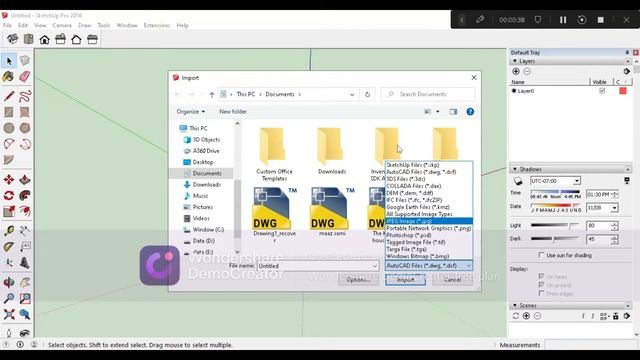The image size is (640, 360).
Task: Toggle the show shadows button
Action: click(518, 181)
